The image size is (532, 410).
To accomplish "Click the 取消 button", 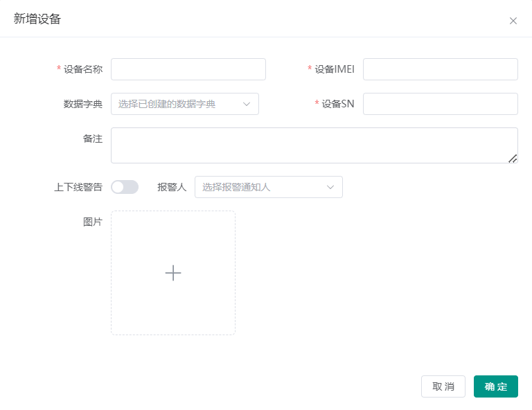I will click(x=443, y=386).
